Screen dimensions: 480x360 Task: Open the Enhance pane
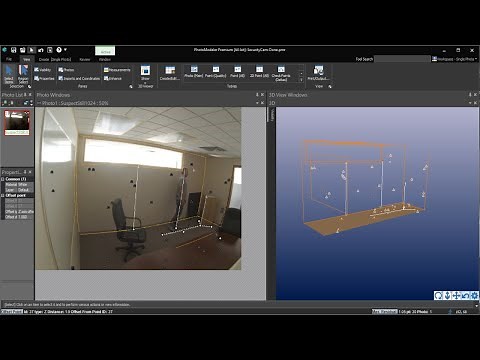(113, 78)
